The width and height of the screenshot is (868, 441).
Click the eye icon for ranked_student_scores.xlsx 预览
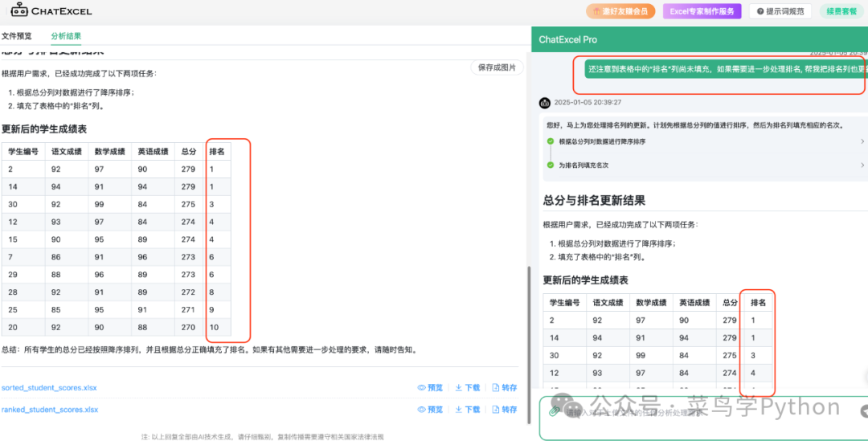tap(421, 410)
